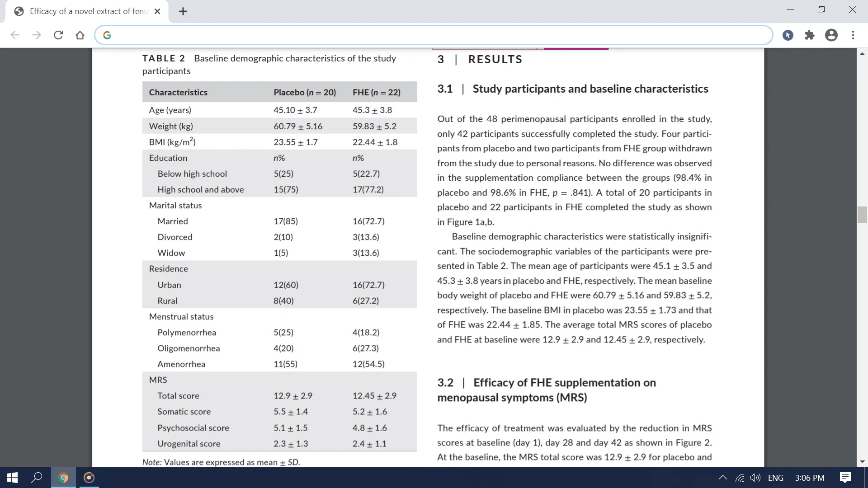Show hidden system tray icons
The width and height of the screenshot is (868, 488).
[723, 478]
